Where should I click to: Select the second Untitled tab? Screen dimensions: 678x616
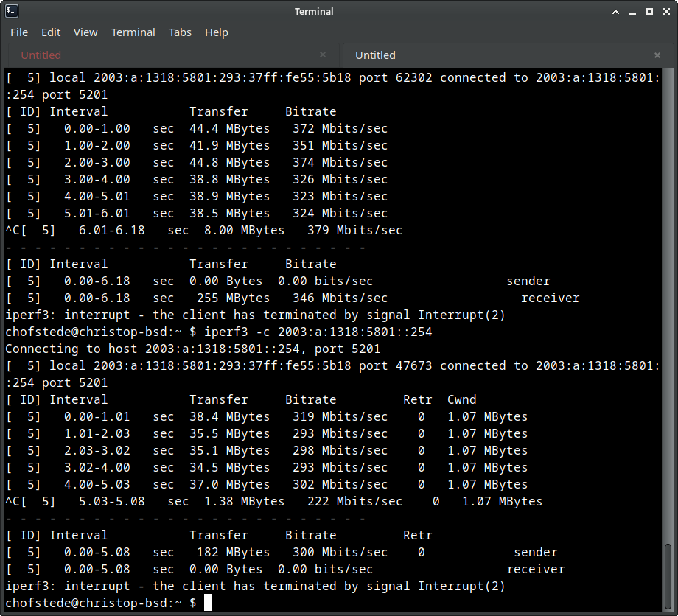tap(375, 55)
